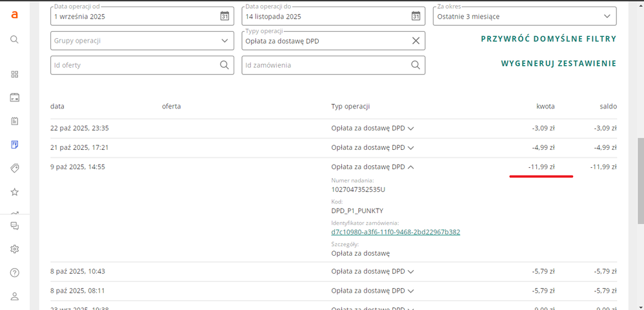Open calendar picker for 'Data operacji do'
This screenshot has height=310, width=644.
pyautogui.click(x=416, y=16)
